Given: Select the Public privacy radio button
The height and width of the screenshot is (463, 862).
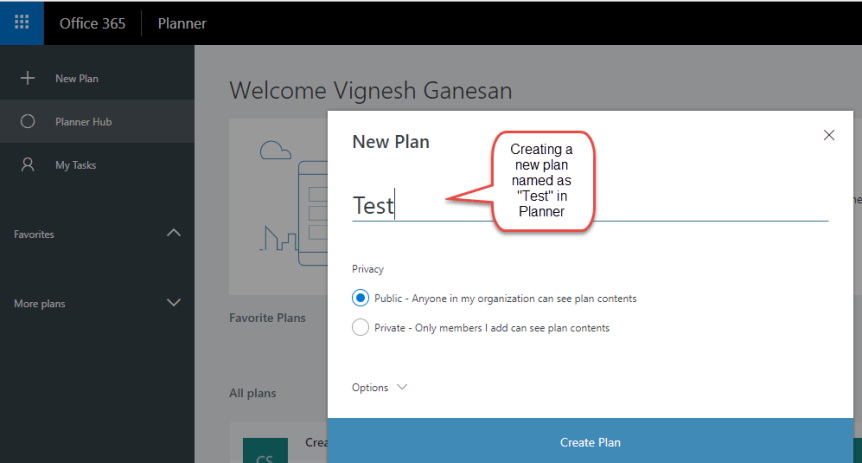Looking at the screenshot, I should (360, 298).
